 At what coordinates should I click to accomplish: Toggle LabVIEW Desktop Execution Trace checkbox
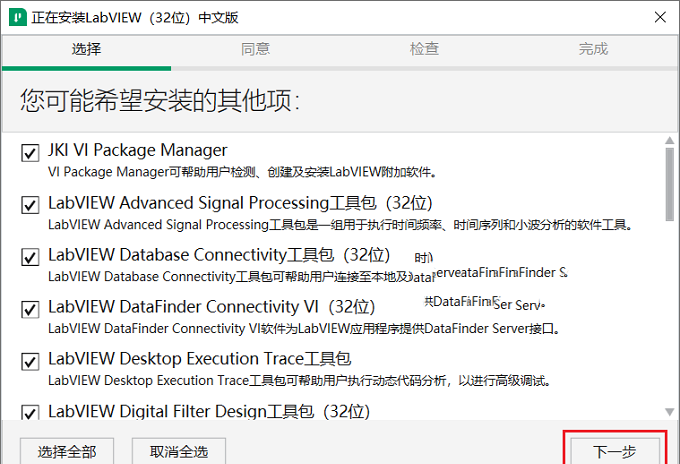[x=30, y=361]
